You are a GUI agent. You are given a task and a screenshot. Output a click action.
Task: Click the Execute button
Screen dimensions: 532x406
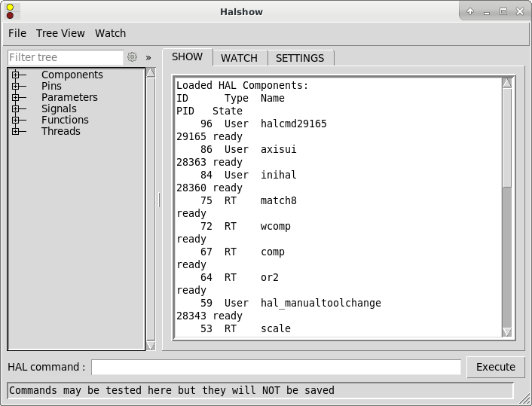[496, 367]
